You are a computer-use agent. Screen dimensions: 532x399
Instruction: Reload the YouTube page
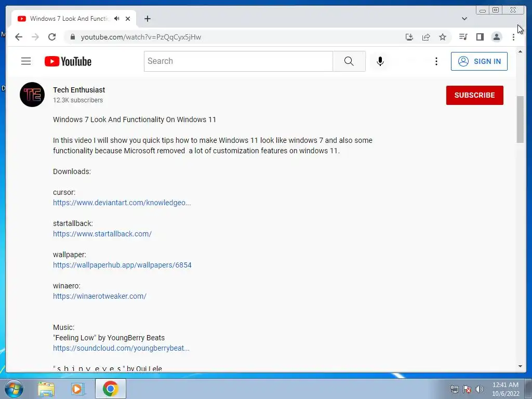coord(52,37)
